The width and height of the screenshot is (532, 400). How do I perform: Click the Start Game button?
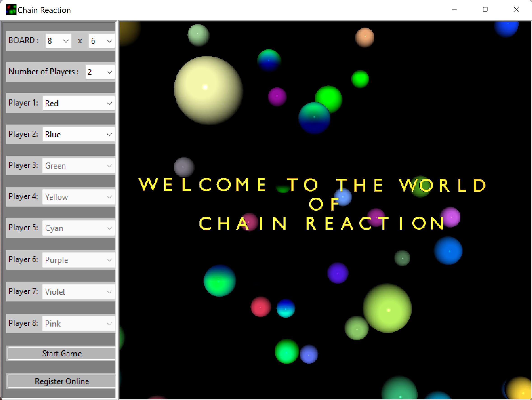click(62, 353)
